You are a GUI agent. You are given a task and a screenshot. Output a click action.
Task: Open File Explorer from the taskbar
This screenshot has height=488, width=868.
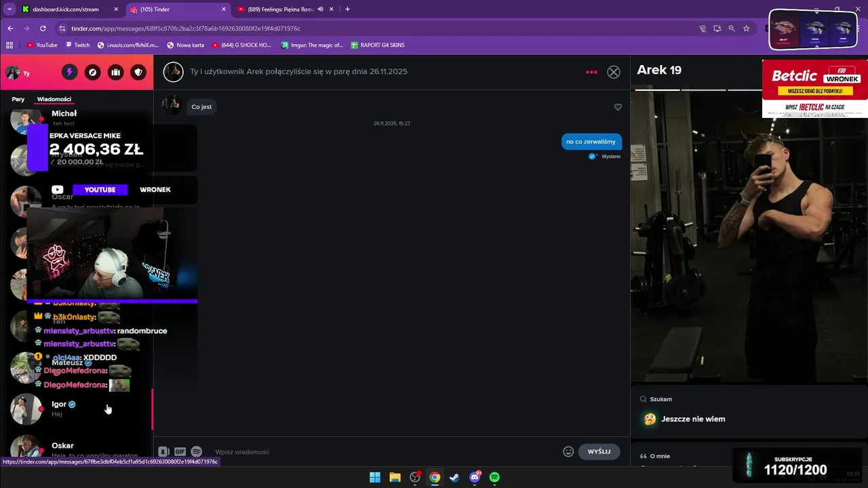[395, 477]
